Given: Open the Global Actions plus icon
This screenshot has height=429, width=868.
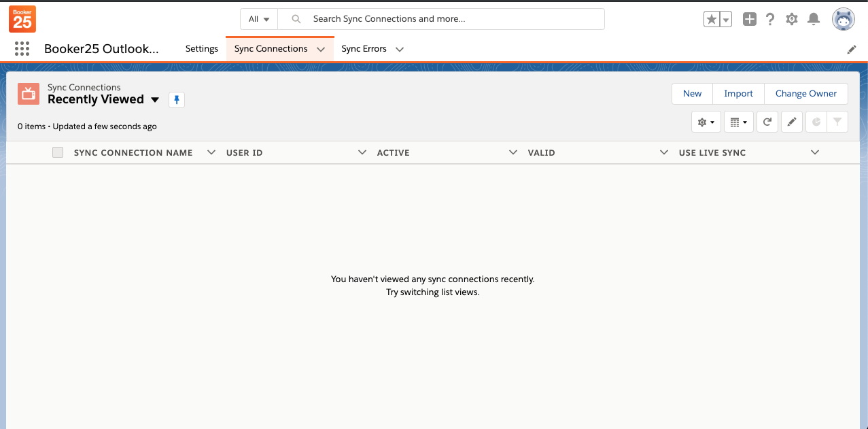Looking at the screenshot, I should pos(749,20).
